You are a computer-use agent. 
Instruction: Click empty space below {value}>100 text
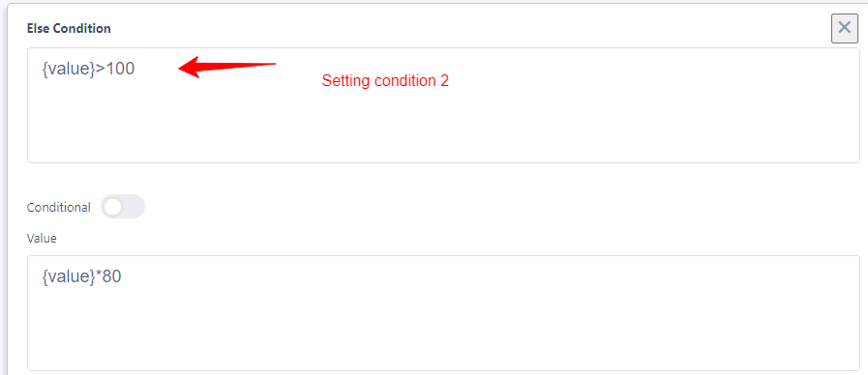pyautogui.click(x=443, y=122)
